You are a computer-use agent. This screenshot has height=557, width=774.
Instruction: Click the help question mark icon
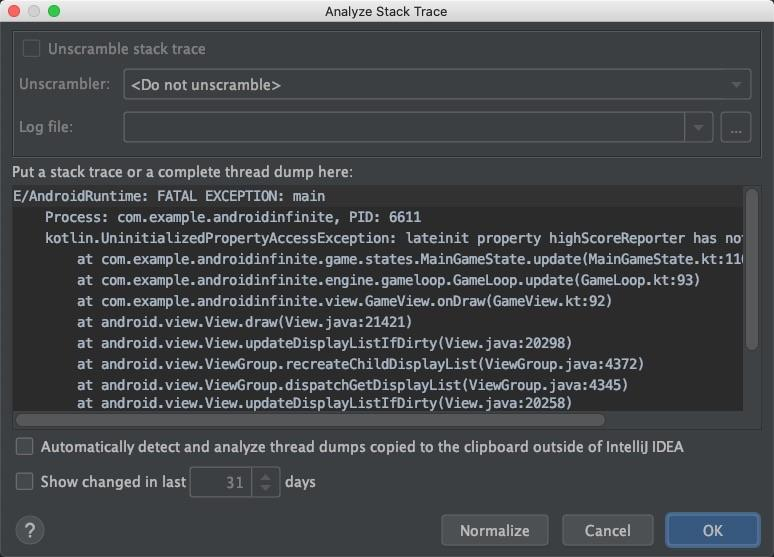[x=31, y=530]
